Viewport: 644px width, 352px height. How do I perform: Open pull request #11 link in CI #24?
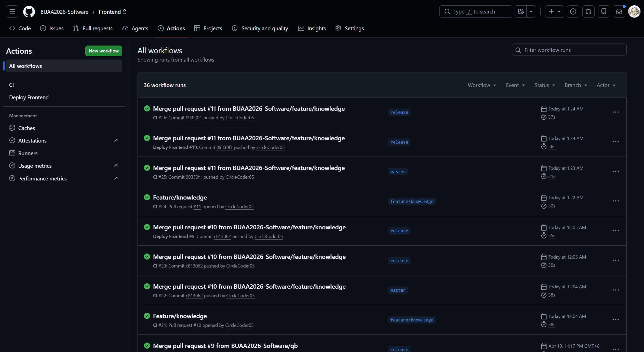[197, 206]
